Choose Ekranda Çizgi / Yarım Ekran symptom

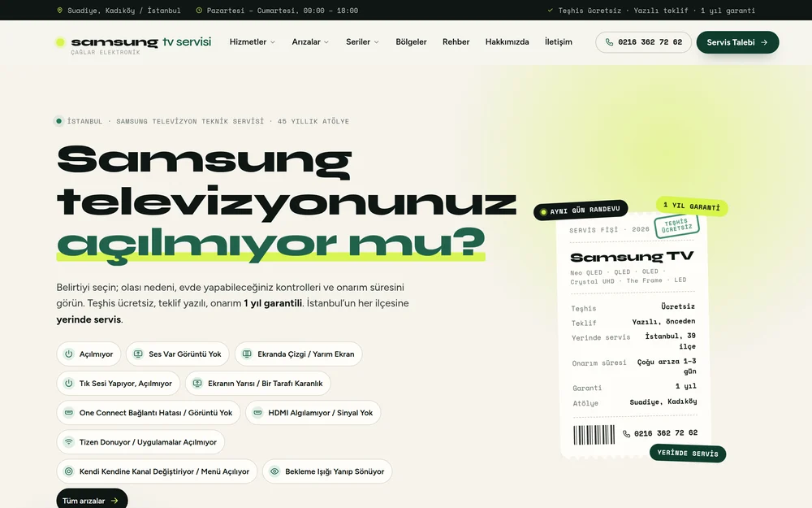click(x=298, y=354)
